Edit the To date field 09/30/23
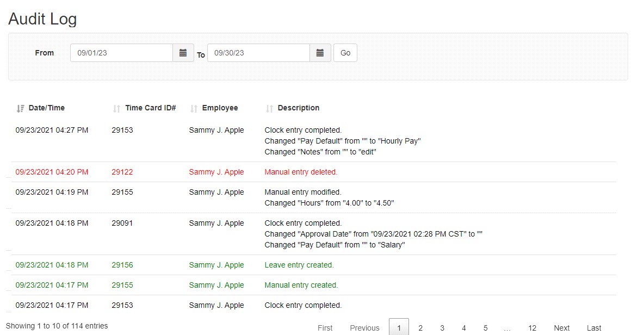 [x=258, y=53]
